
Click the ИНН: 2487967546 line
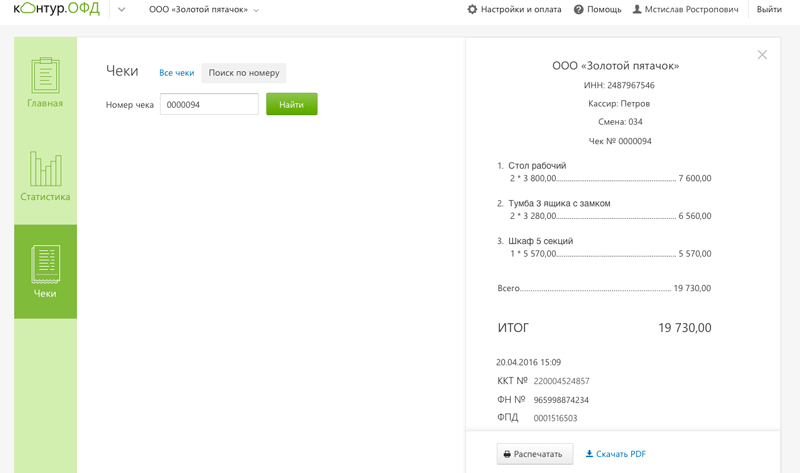619,85
